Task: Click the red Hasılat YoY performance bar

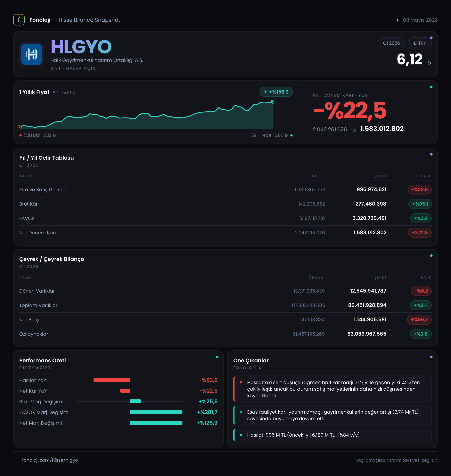Action: tap(112, 380)
